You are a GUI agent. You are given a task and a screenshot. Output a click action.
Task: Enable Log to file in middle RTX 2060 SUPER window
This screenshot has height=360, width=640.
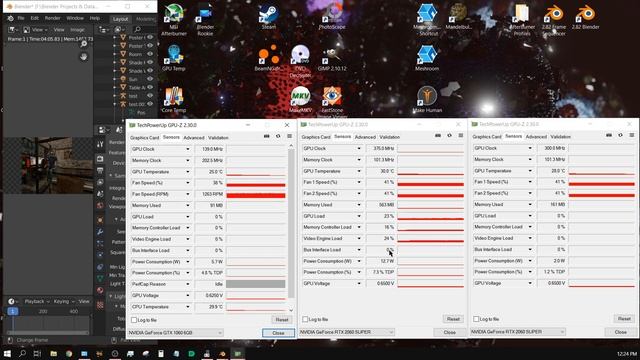305,319
